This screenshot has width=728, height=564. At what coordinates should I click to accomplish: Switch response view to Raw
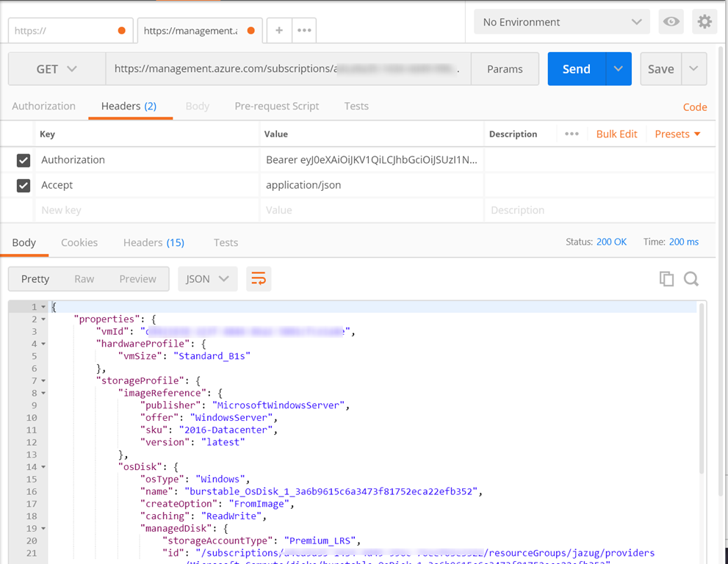coord(84,279)
